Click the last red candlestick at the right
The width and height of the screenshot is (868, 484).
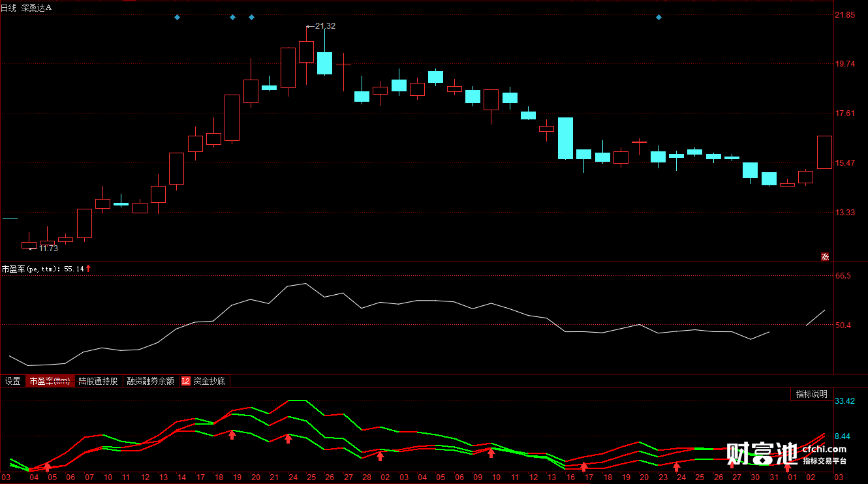pyautogui.click(x=825, y=152)
